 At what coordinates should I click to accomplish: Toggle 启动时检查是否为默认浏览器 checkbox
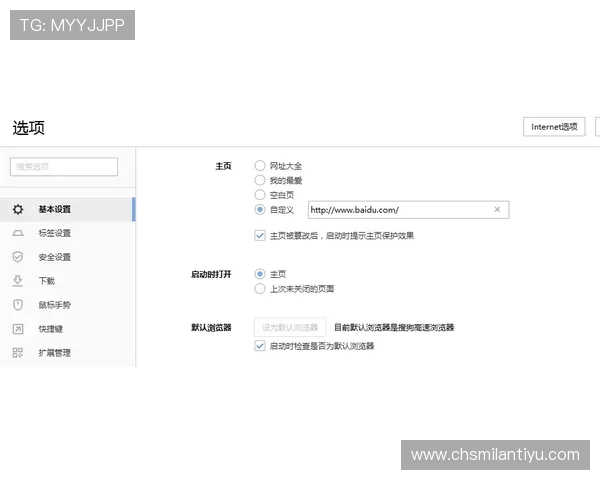pos(260,346)
